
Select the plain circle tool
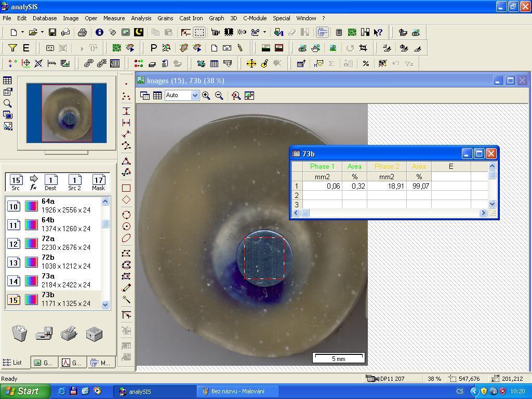click(126, 215)
